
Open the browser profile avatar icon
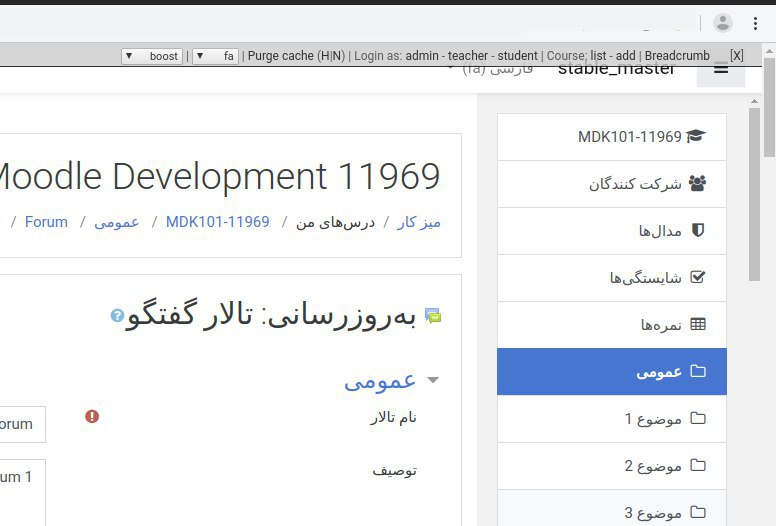[x=723, y=23]
